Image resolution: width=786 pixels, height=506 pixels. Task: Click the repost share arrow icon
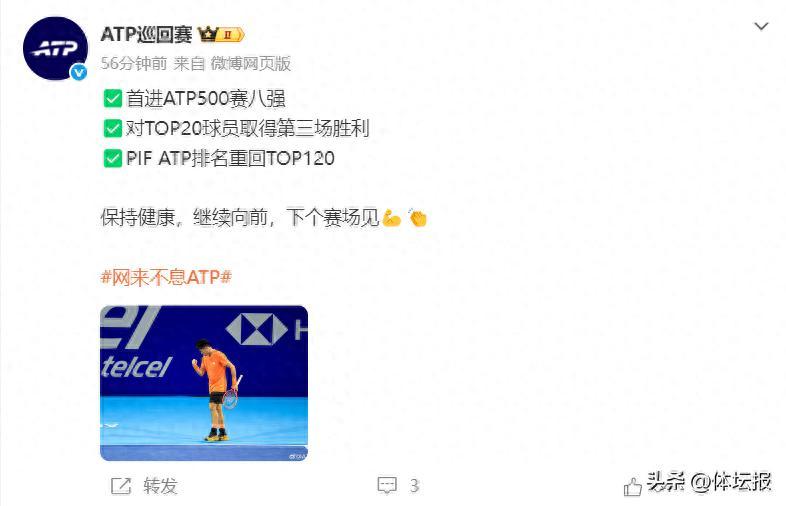121,485
